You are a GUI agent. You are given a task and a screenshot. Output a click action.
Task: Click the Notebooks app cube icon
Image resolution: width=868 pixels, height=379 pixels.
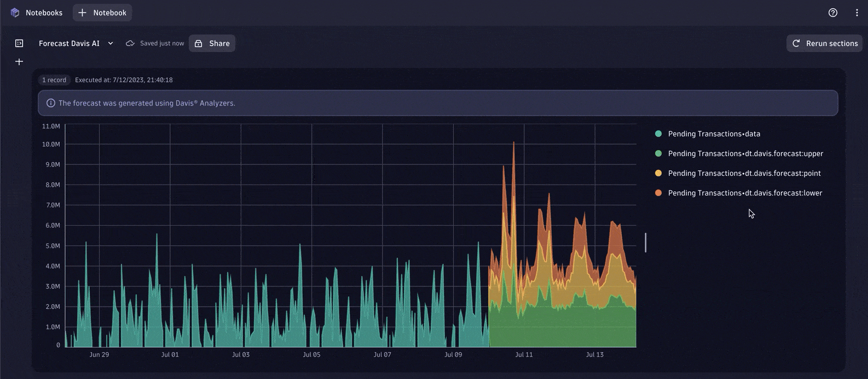tap(15, 13)
